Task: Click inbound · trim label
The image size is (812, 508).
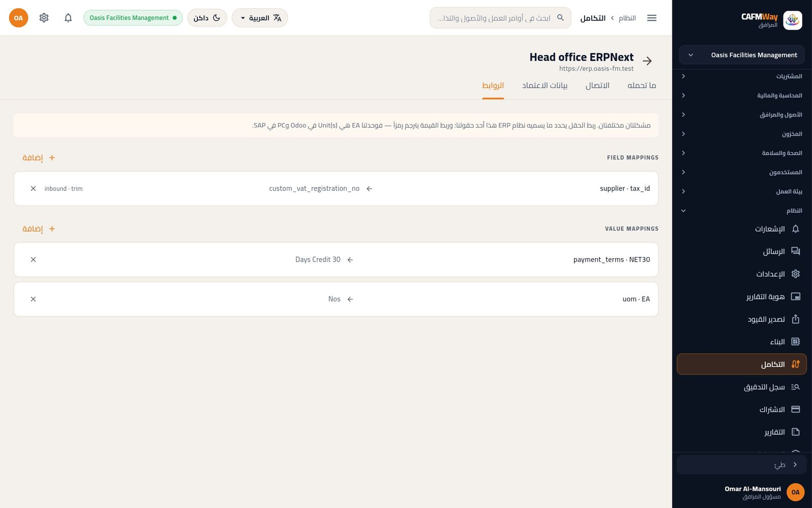Action: tap(63, 188)
